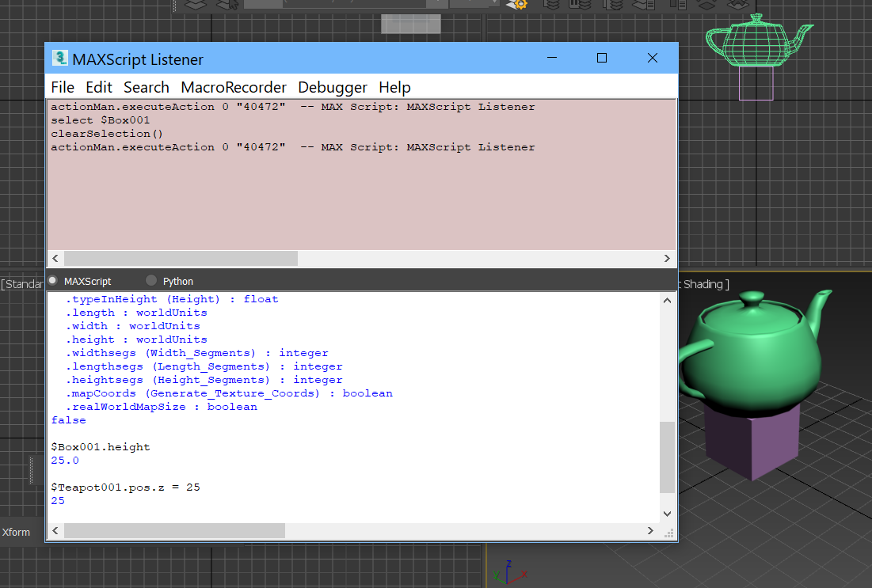
Task: Click the '$Box001.height' command line
Action: [101, 447]
